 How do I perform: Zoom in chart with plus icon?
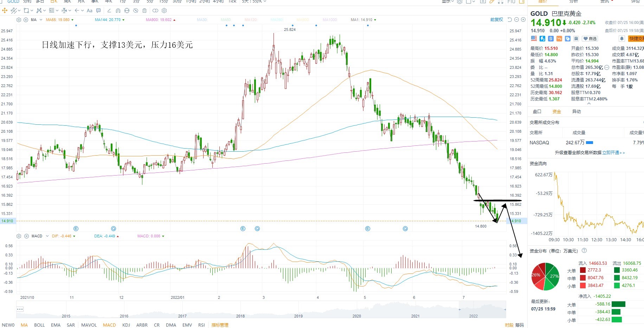[523, 20]
